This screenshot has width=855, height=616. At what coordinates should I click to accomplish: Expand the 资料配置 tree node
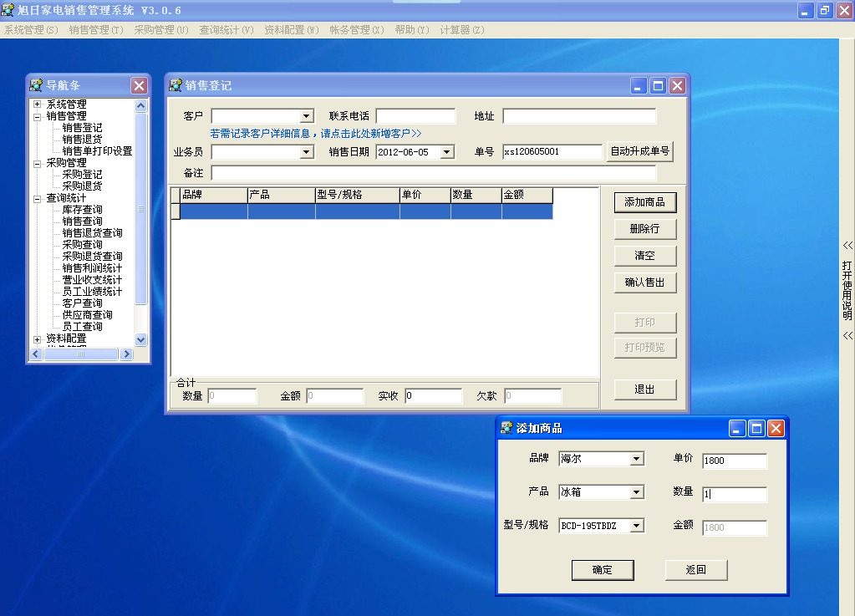(x=37, y=339)
